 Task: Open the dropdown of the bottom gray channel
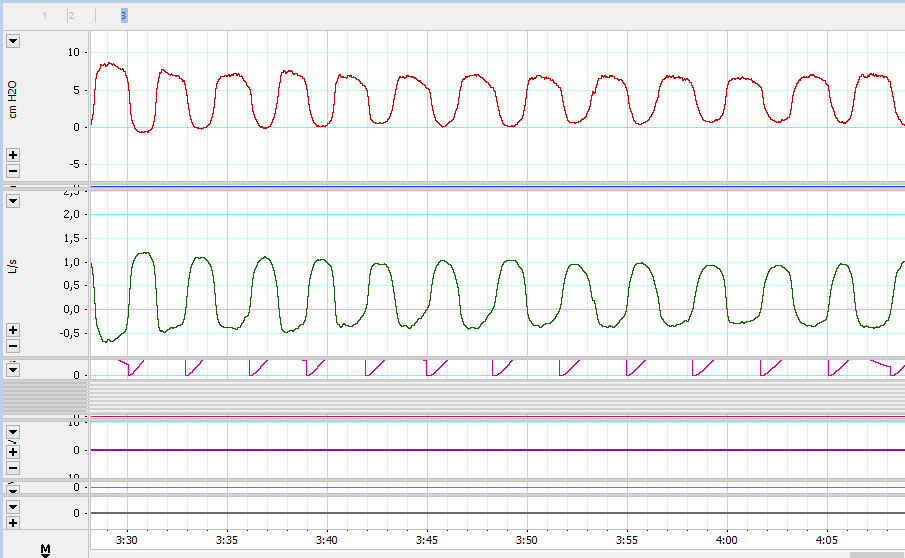pos(13,506)
